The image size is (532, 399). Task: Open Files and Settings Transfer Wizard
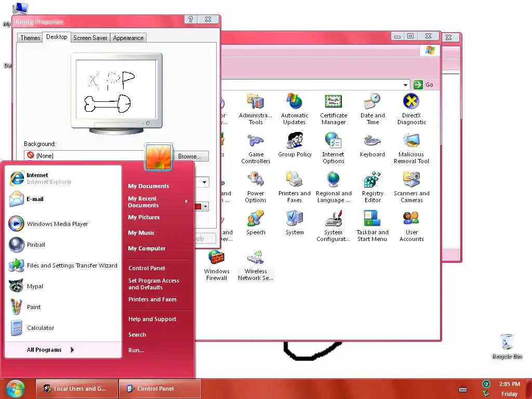point(63,265)
